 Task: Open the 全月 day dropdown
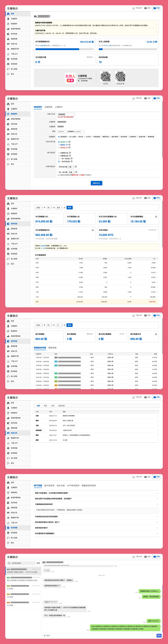pyautogui.click(x=59, y=208)
